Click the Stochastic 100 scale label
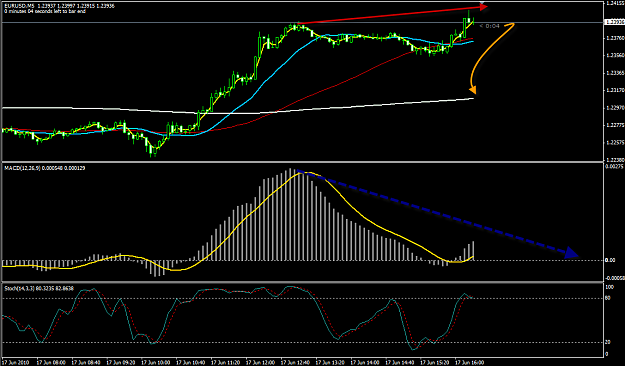 [609, 287]
